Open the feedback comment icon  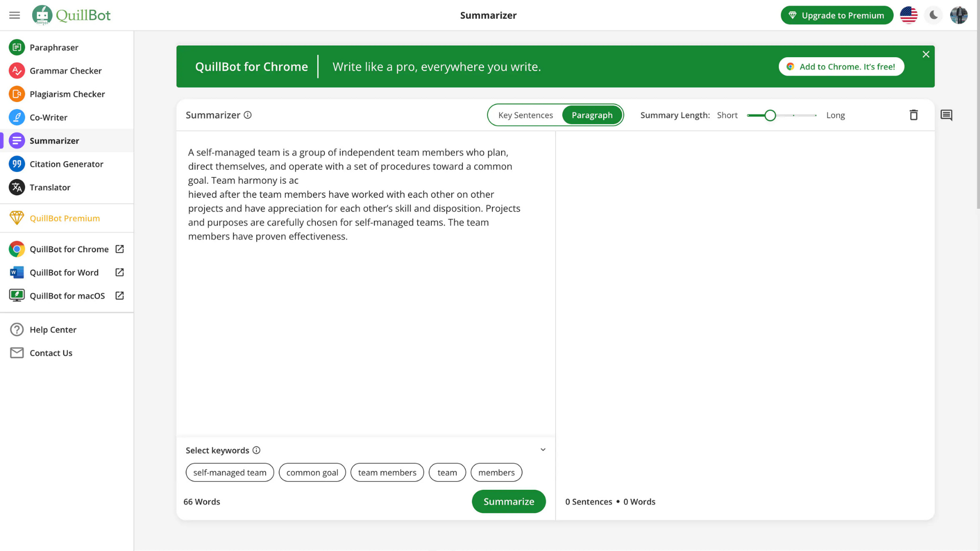(946, 115)
